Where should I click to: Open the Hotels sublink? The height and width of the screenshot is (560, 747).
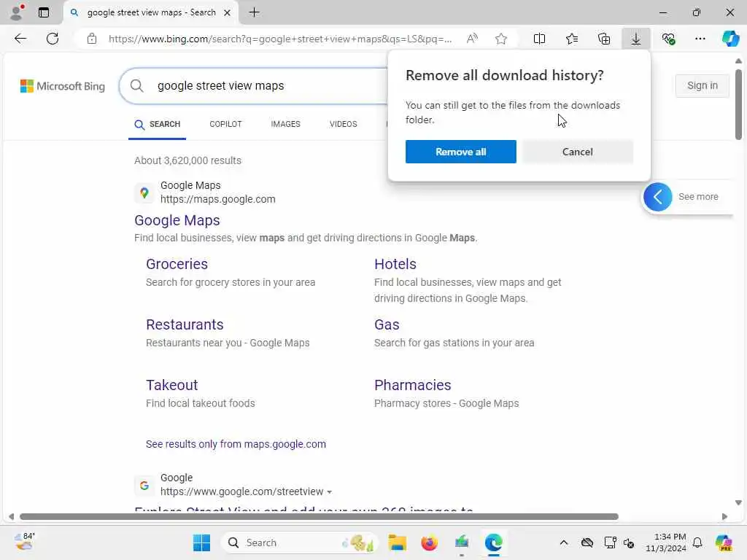coord(395,264)
